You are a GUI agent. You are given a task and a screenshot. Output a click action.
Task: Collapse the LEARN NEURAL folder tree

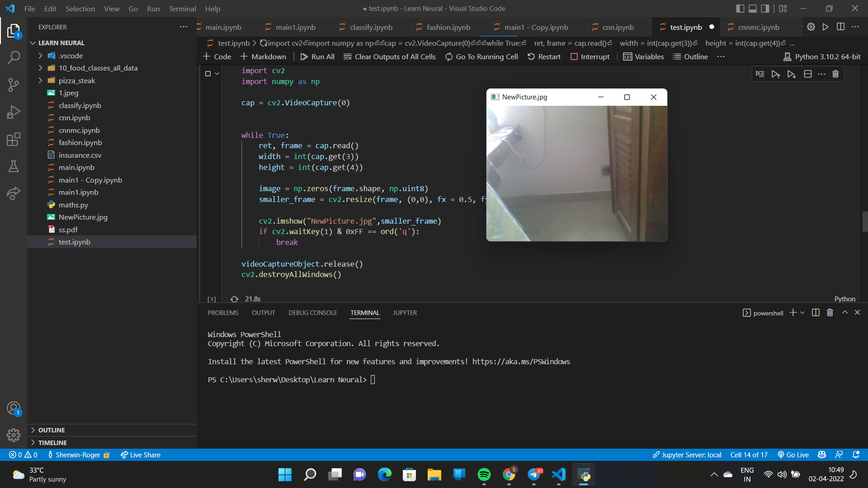click(33, 42)
